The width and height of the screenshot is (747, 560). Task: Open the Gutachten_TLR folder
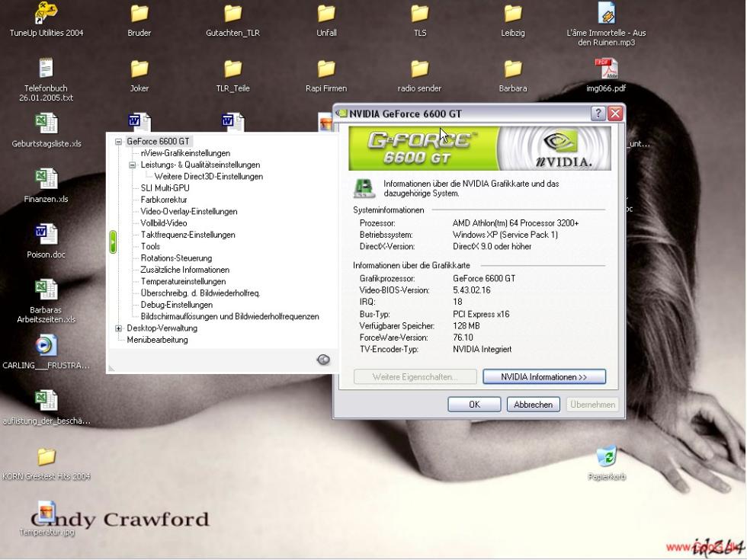232,14
